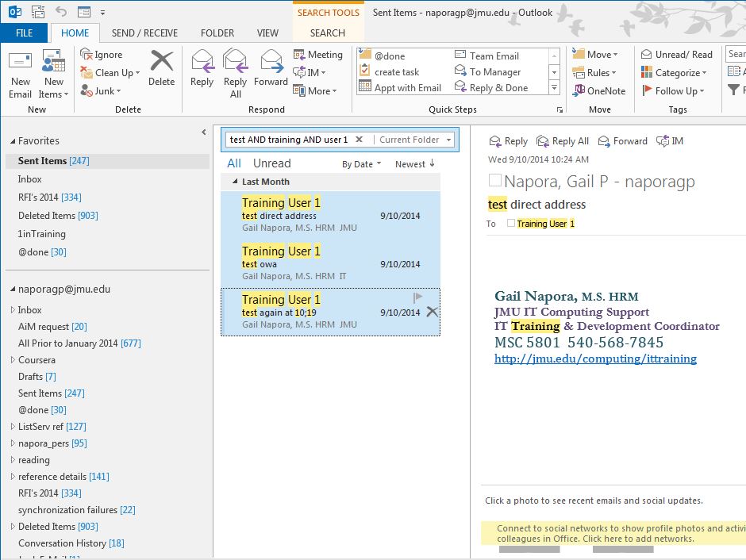Image resolution: width=746 pixels, height=560 pixels.
Task: Expand the Quick Steps gallery
Action: point(554,87)
